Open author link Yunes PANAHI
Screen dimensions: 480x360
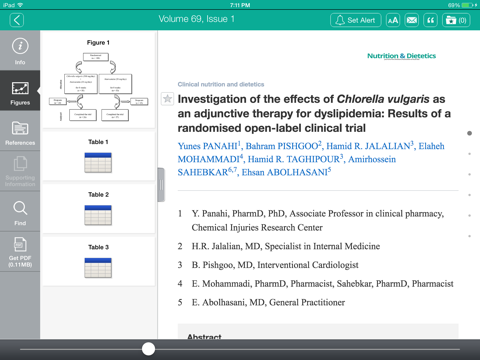208,146
